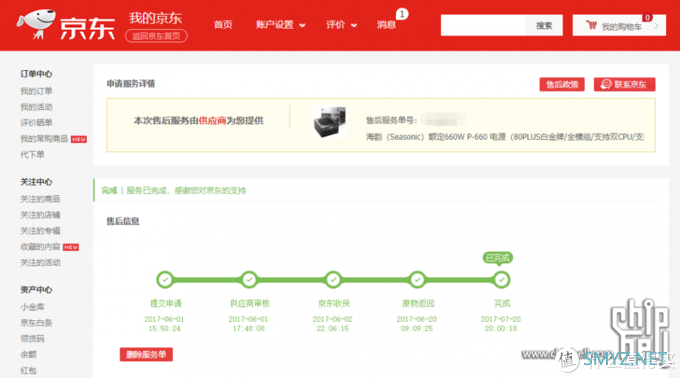Viewport: 680px width, 378px height.
Task: Click the 2017-07-20 completion date
Action: click(x=501, y=319)
